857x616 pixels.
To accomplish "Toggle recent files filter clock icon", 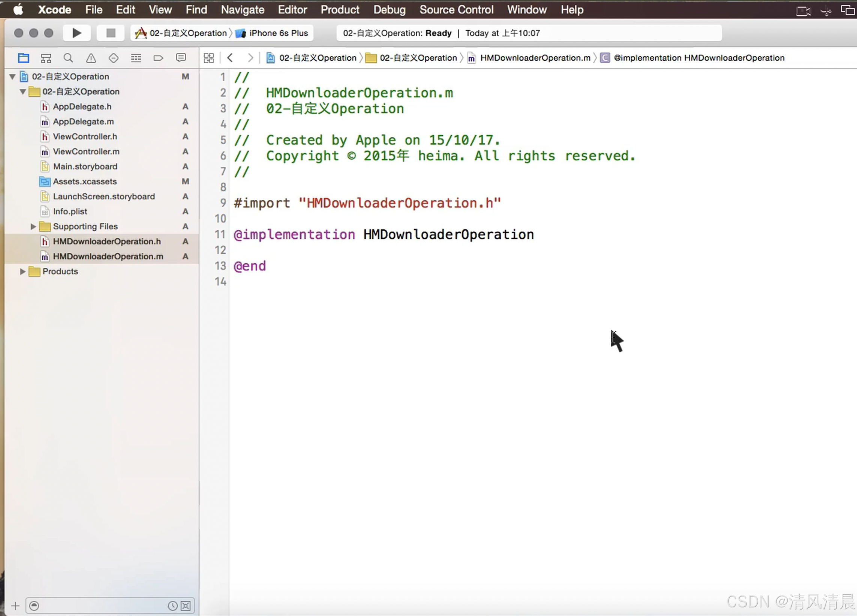I will (172, 606).
